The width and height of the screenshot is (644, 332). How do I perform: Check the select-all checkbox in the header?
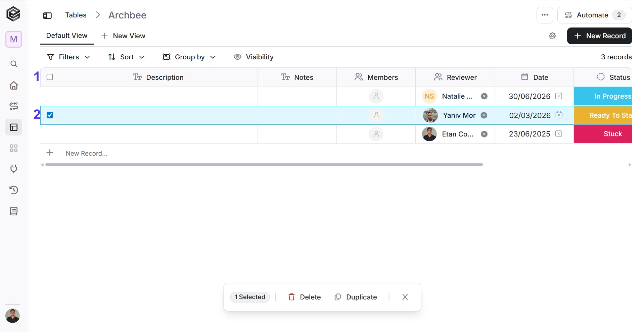click(x=50, y=77)
